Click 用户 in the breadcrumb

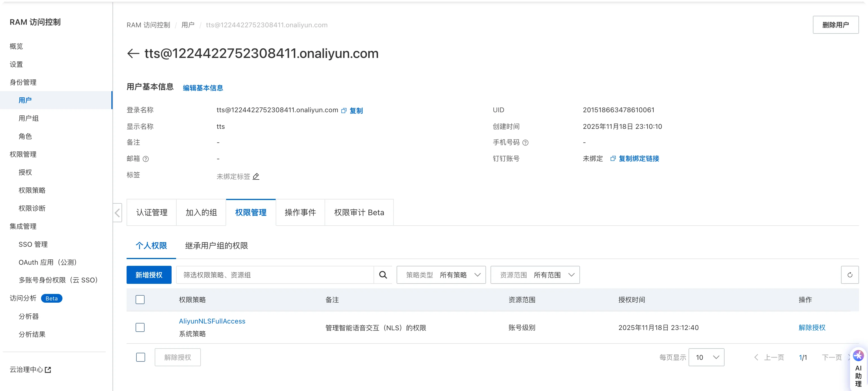[188, 25]
